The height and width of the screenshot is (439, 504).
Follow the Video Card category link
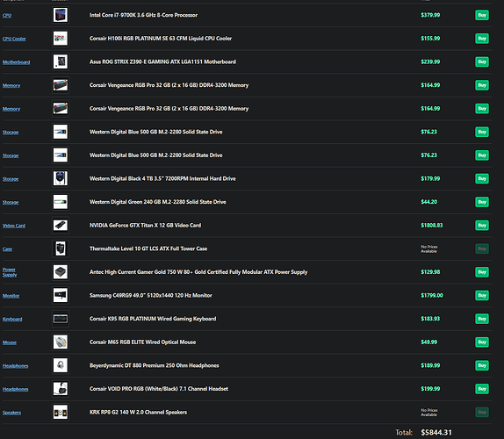[x=14, y=226]
